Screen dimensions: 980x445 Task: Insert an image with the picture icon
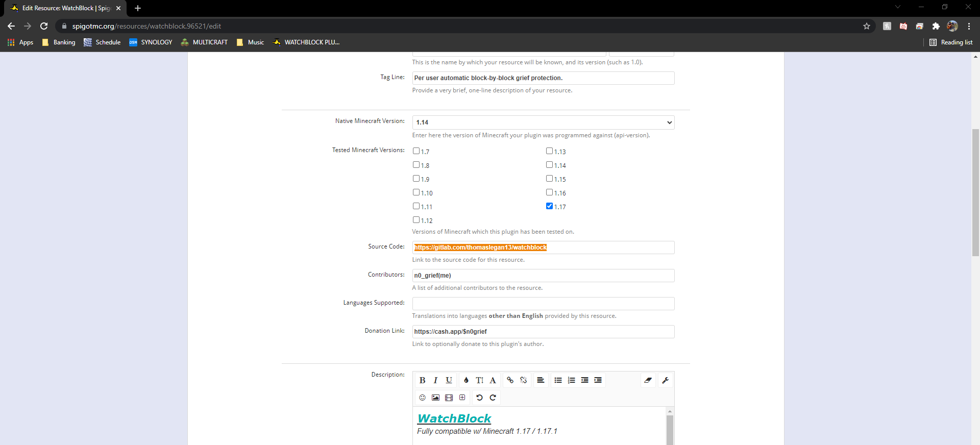coord(435,398)
